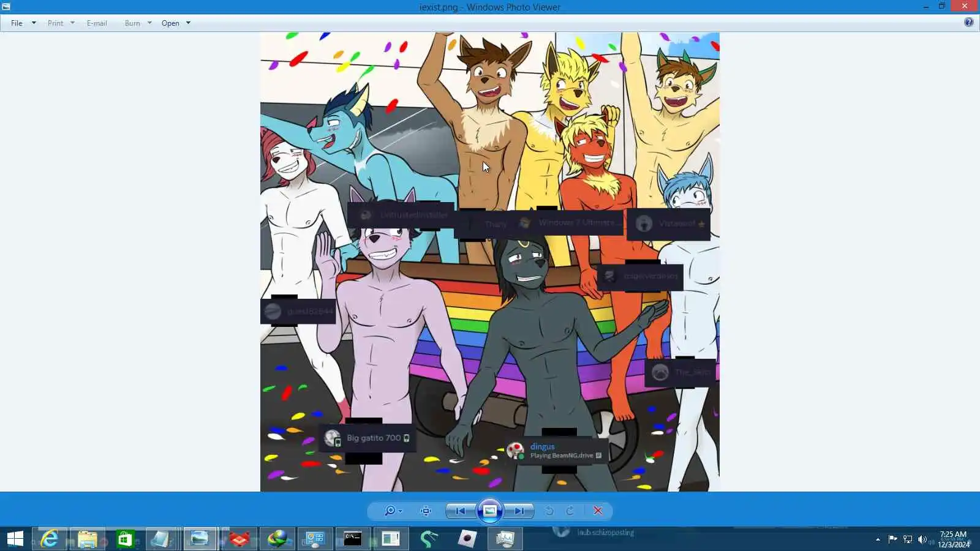Image resolution: width=980 pixels, height=551 pixels.
Task: Go to the previous photo
Action: (460, 511)
